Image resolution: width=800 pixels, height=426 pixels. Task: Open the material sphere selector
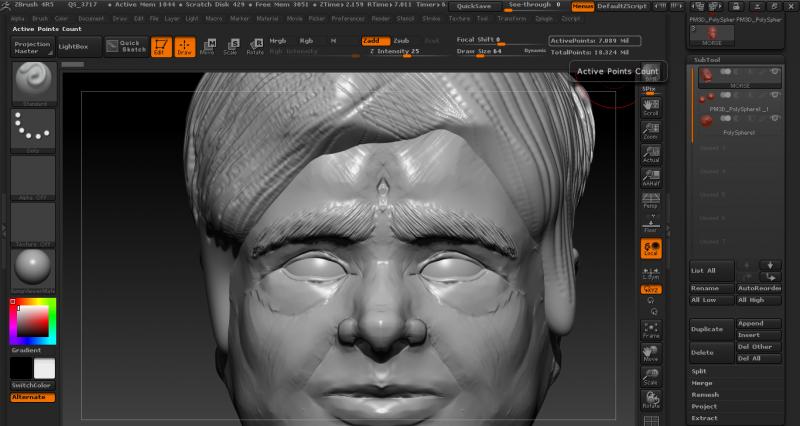33,271
